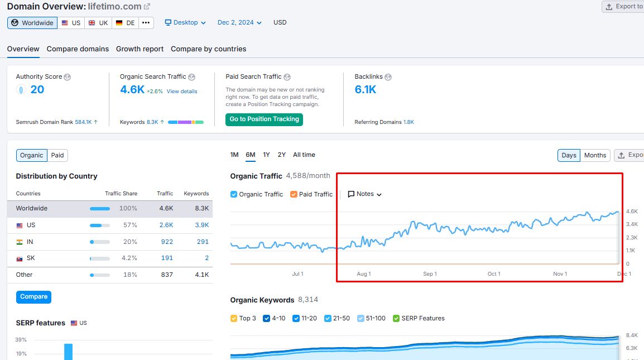The width and height of the screenshot is (644, 360).
Task: Select the USD currency label
Action: click(280, 22)
